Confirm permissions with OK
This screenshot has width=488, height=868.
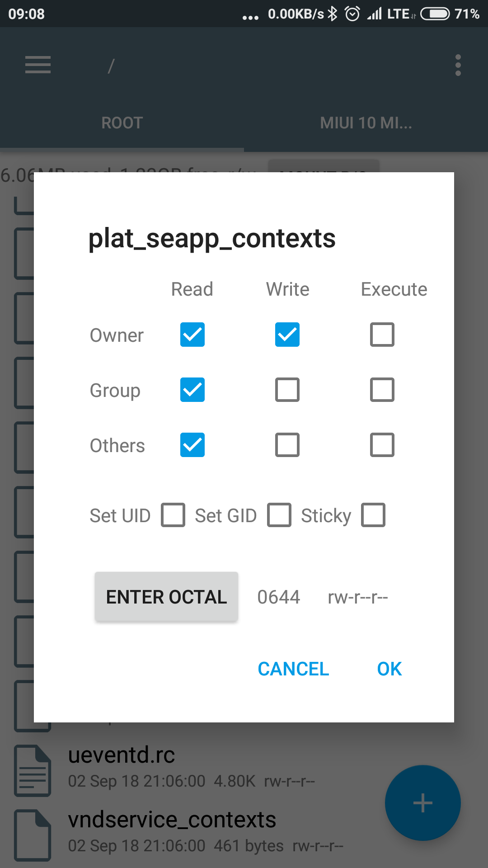[x=389, y=669]
